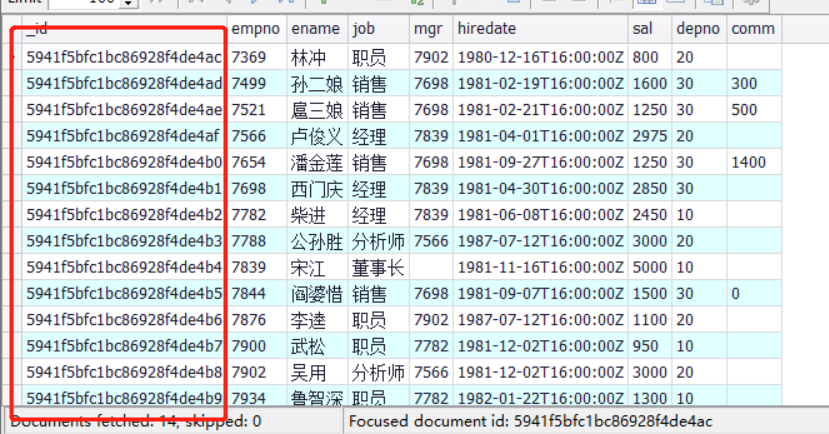Screen dimensions: 829x434
Task: Select job cell 董事长
Action: (x=378, y=268)
